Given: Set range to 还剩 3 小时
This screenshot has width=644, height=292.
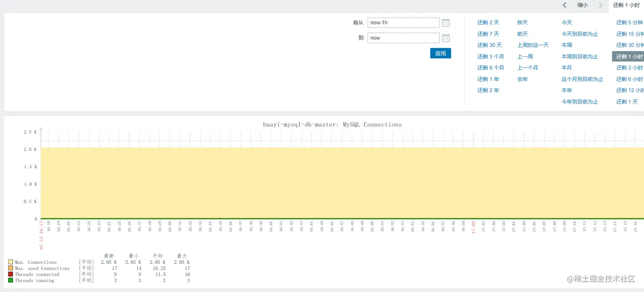Looking at the screenshot, I should click(x=630, y=68).
